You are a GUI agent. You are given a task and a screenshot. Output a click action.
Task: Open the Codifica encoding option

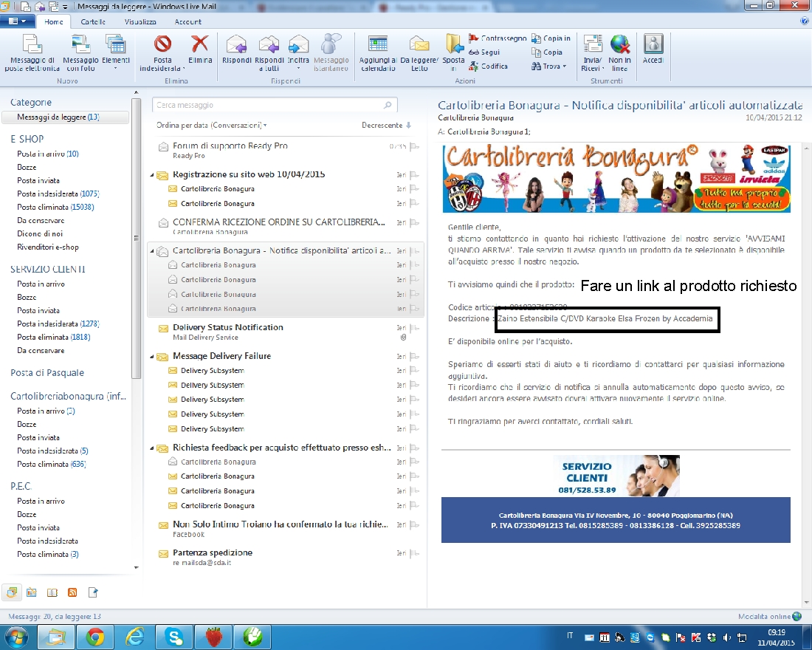pos(489,66)
